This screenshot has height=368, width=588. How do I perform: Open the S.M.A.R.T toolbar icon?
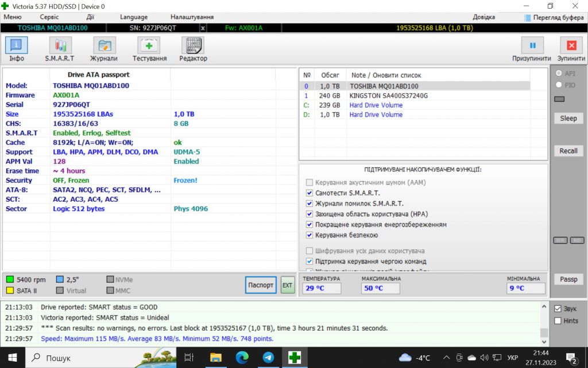[60, 45]
